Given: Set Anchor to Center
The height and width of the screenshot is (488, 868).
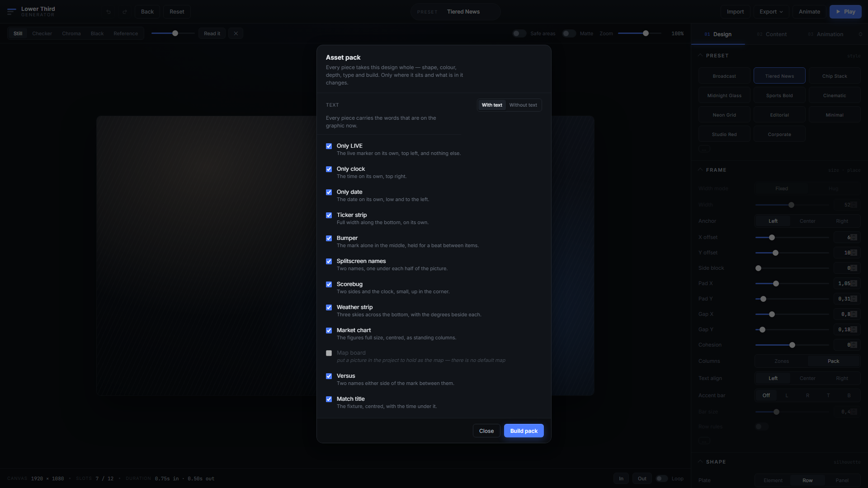Looking at the screenshot, I should tap(807, 221).
